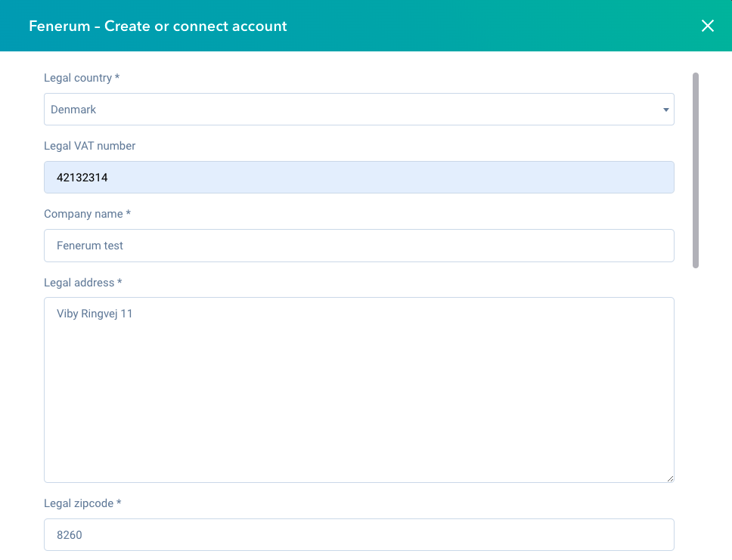Viewport: 732px width, 560px height.
Task: Click the Legal zipcode label
Action: [82, 503]
